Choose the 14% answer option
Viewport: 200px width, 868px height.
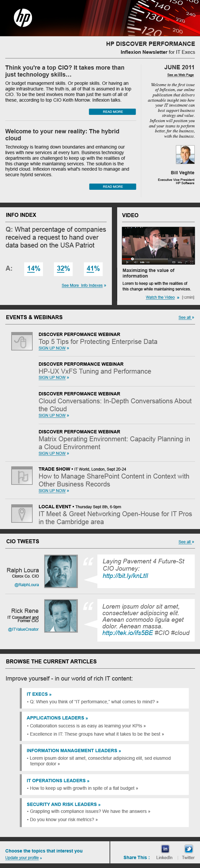[x=34, y=269]
